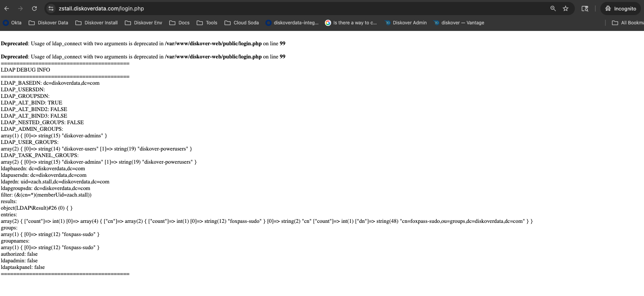Click 'LDAP_ALT_BIND3: FALSE' text

coord(34,116)
